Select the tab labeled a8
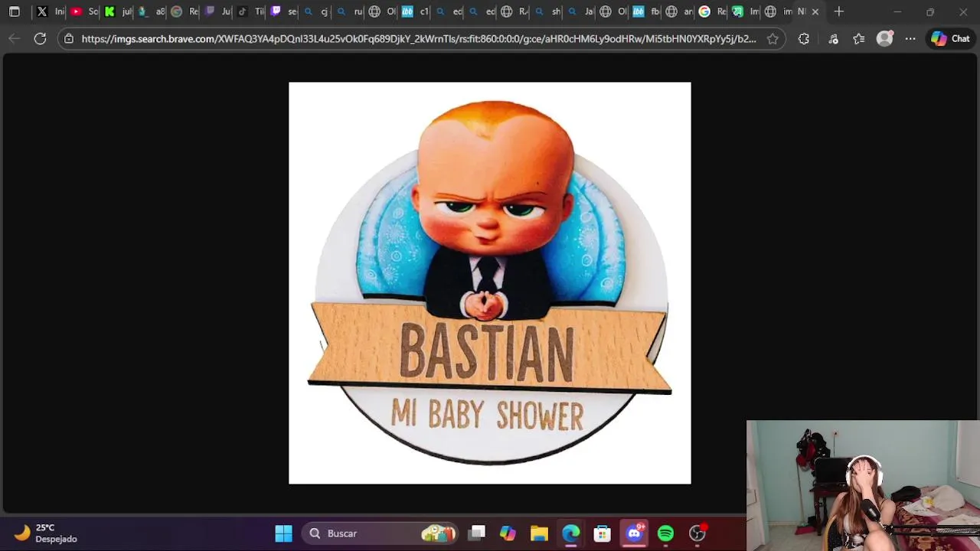 point(150,11)
